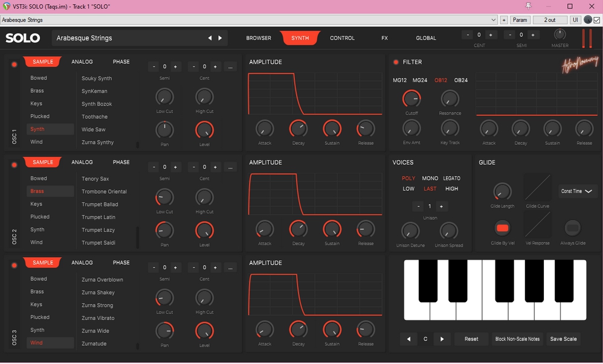This screenshot has height=364, width=603.
Task: Click the Glide Curve display
Action: point(537,188)
